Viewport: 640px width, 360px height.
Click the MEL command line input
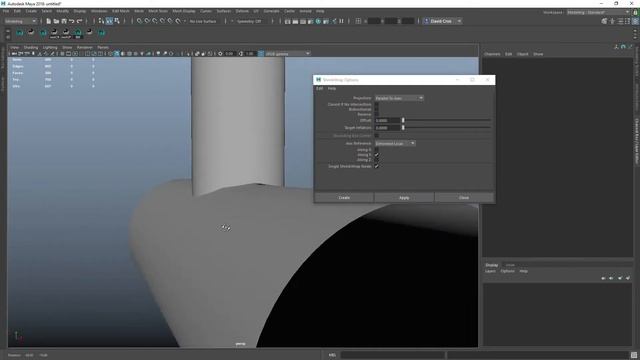tap(392, 355)
